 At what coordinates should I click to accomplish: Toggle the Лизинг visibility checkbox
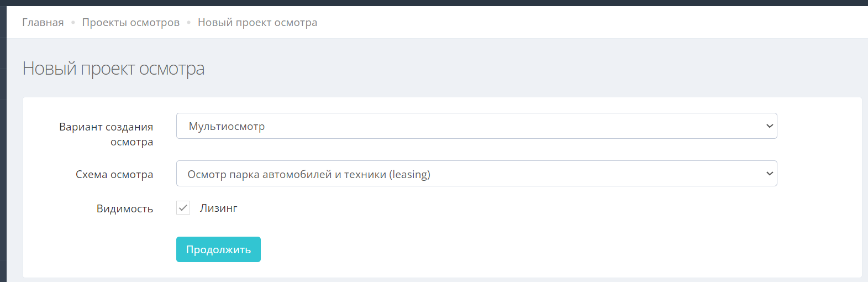[183, 208]
